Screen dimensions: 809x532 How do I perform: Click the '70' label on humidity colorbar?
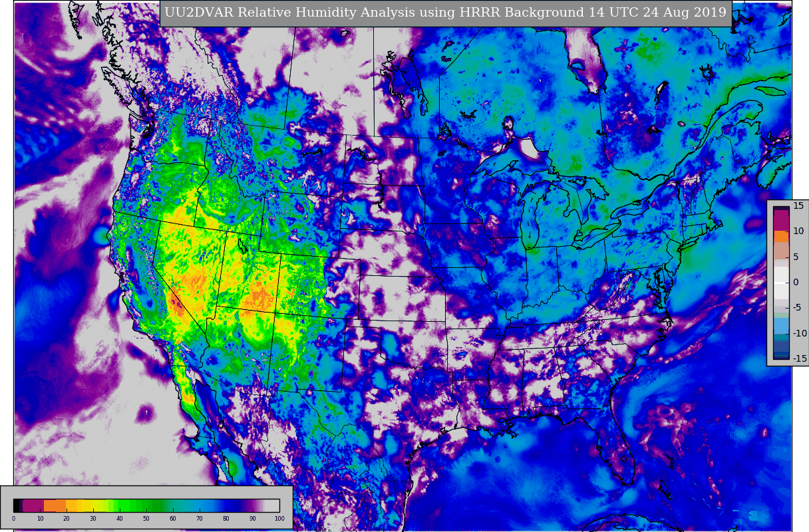[x=199, y=519]
